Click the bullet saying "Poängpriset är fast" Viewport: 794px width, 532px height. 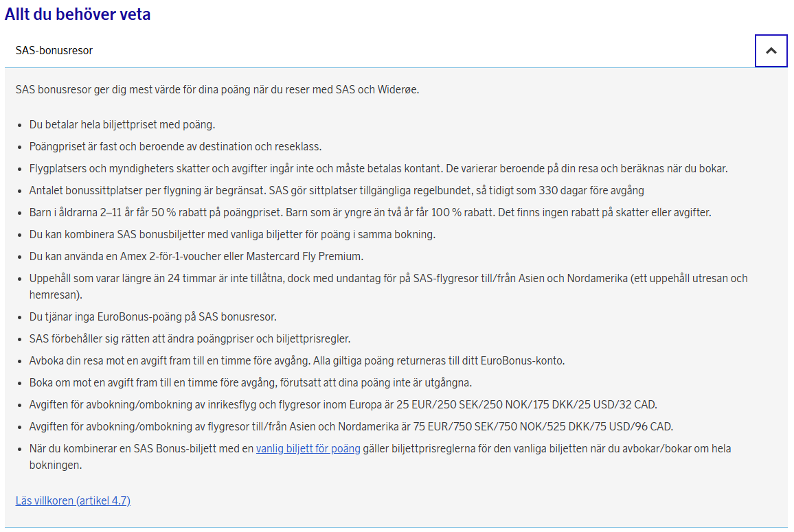tap(175, 147)
